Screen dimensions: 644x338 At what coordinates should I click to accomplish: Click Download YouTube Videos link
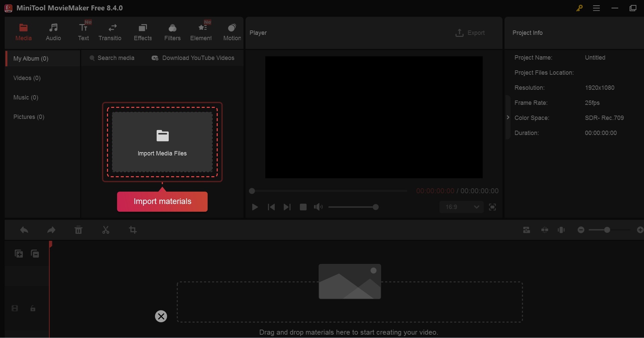(193, 58)
